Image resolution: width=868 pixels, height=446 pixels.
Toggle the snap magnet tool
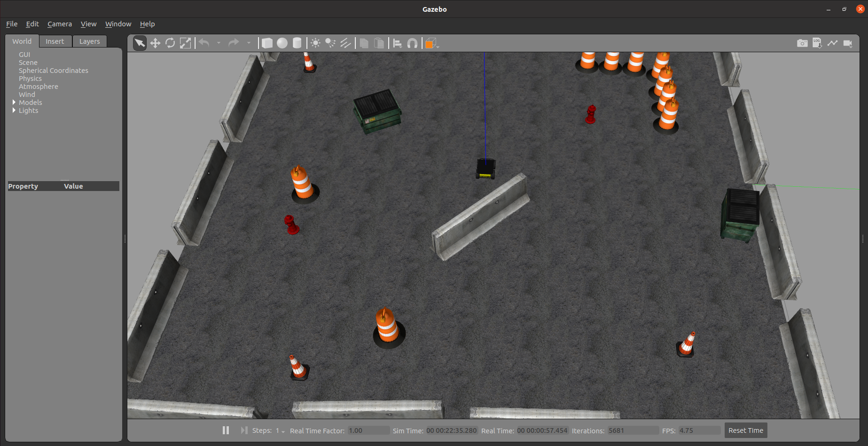(x=412, y=43)
